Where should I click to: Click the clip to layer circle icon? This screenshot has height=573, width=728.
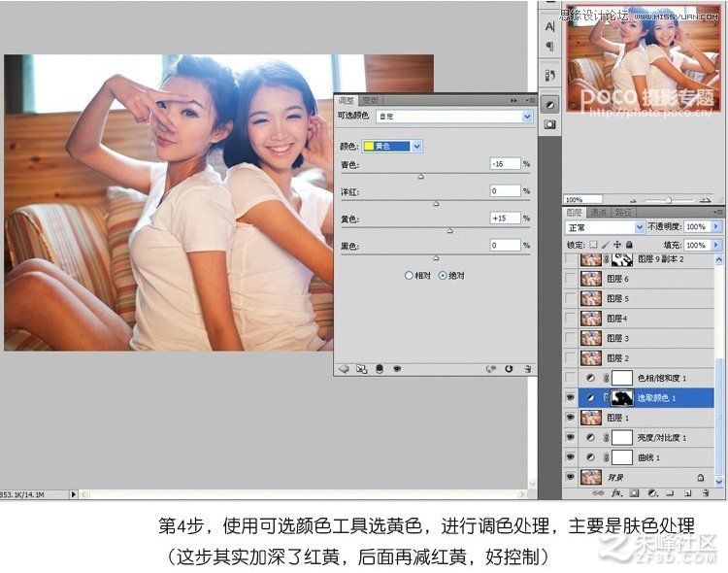click(x=380, y=369)
